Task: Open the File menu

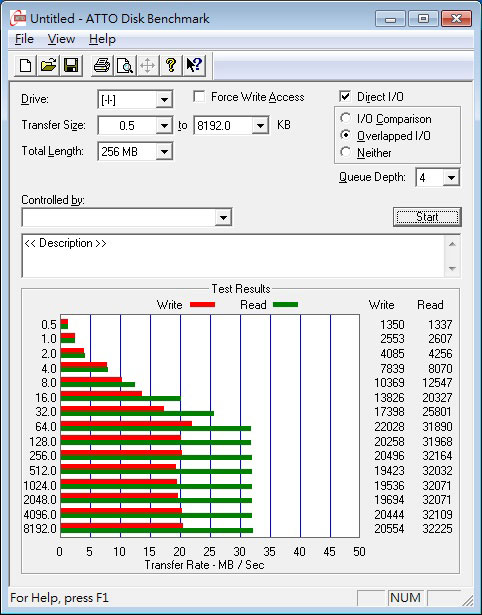Action: point(24,39)
